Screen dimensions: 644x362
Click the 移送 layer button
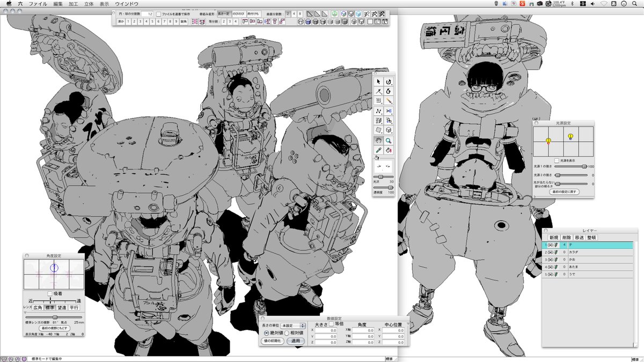579,237
